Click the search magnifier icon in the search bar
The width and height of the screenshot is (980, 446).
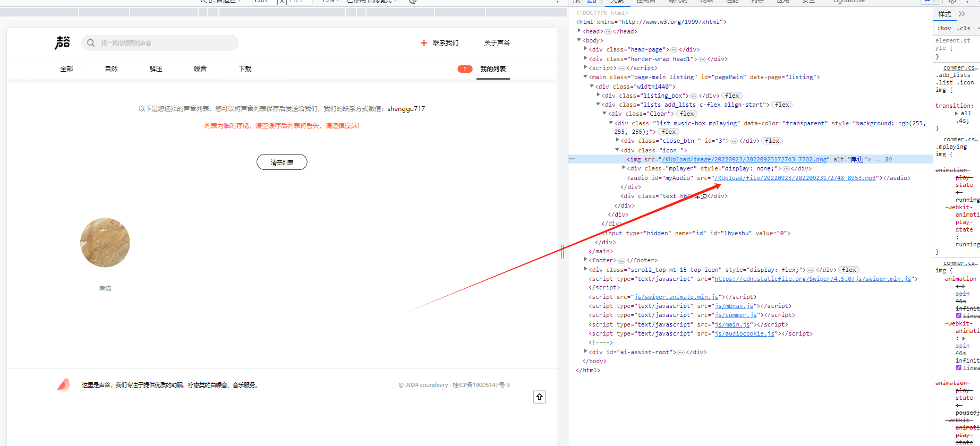pyautogui.click(x=91, y=43)
